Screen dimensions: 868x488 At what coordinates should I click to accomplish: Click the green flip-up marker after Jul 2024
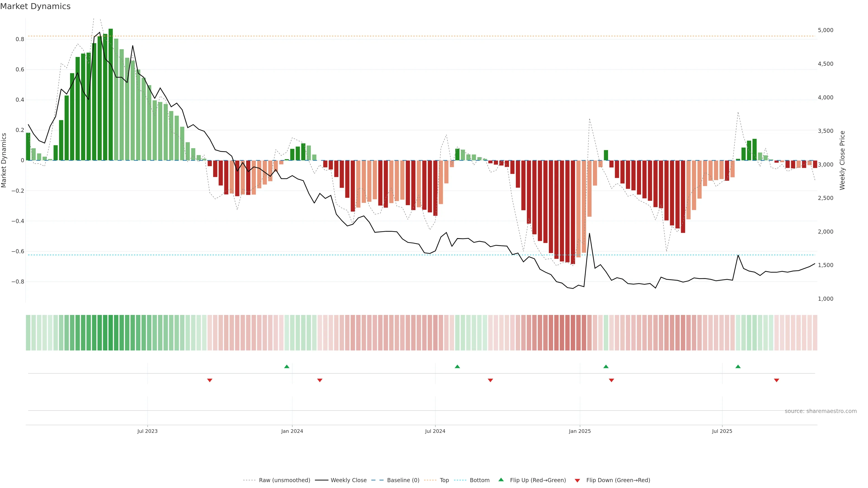click(x=457, y=366)
